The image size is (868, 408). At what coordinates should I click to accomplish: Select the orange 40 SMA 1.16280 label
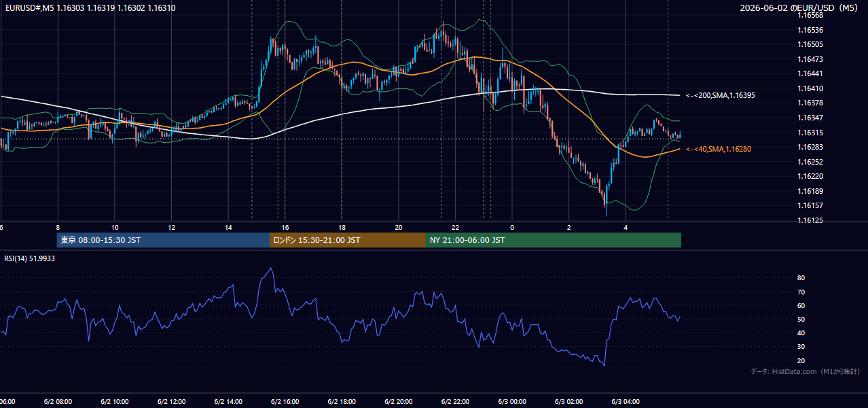(719, 149)
